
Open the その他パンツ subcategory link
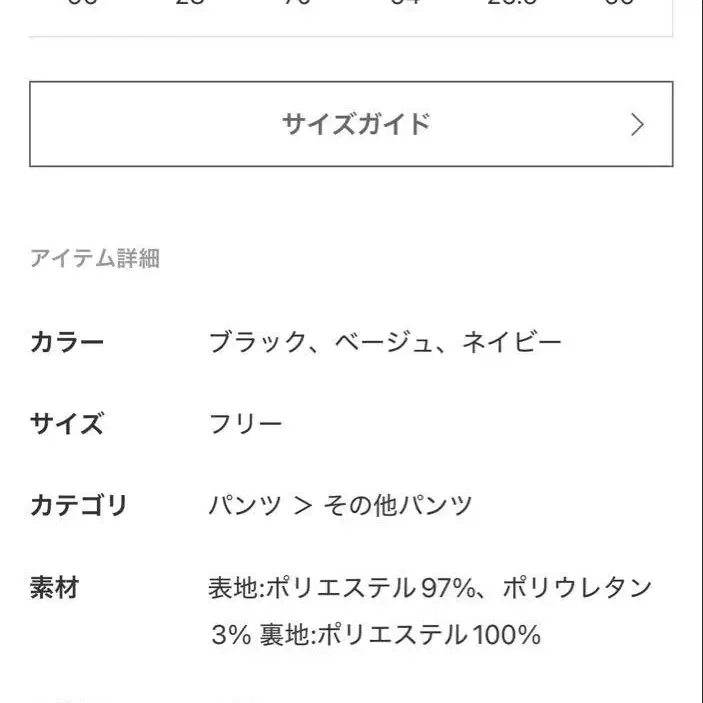[397, 505]
